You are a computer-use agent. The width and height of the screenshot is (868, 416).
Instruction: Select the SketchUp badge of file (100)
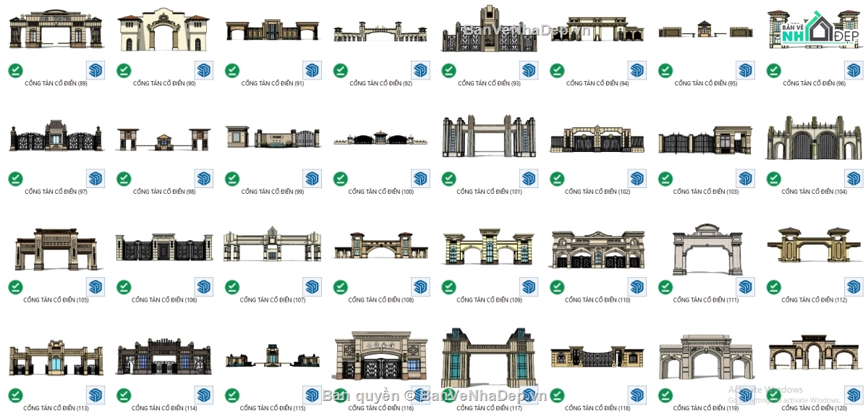point(421,179)
